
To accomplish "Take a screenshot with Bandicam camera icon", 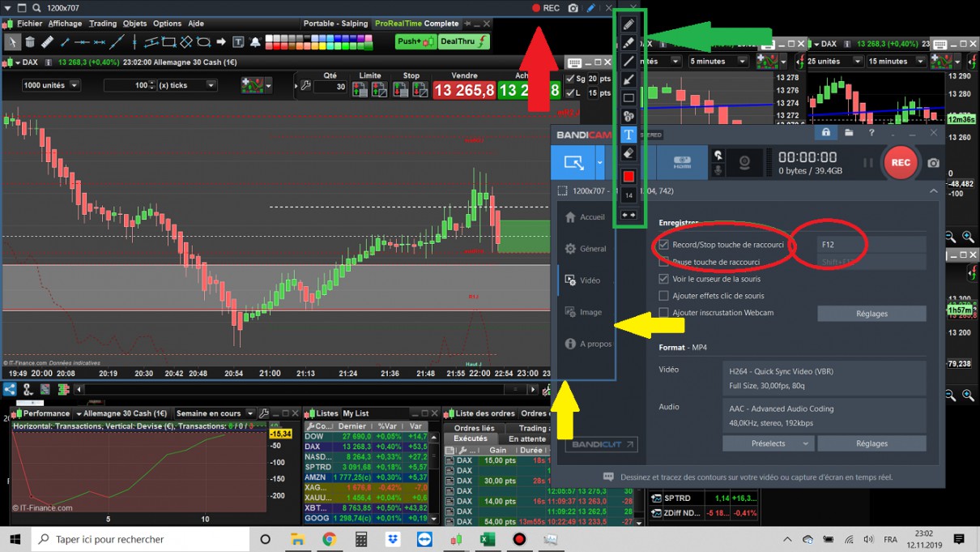I will pyautogui.click(x=934, y=163).
